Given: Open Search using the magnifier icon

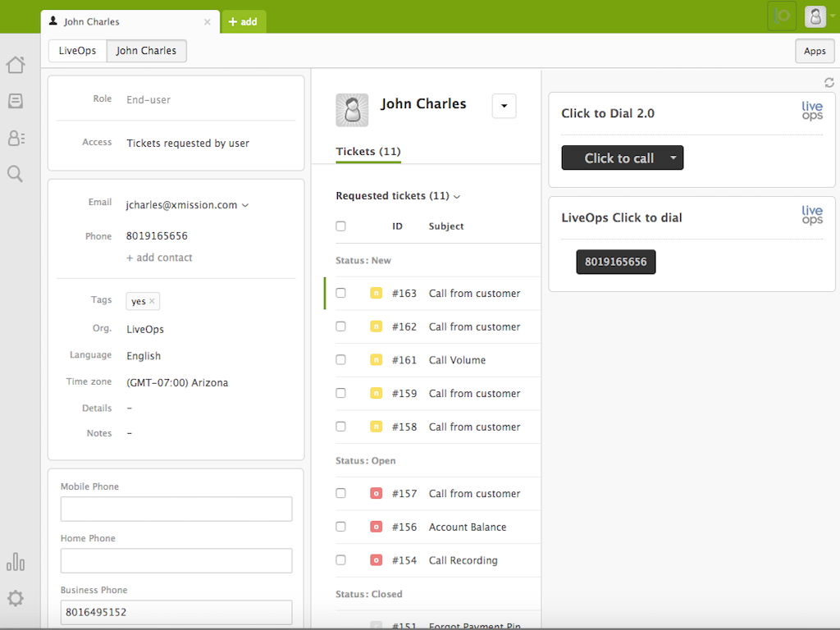Looking at the screenshot, I should click(15, 173).
